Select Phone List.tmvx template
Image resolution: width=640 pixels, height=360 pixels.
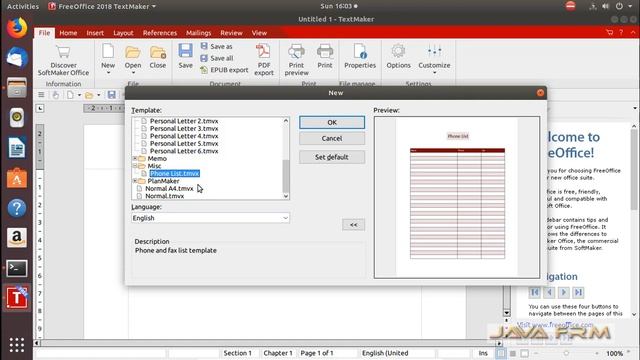(x=174, y=173)
